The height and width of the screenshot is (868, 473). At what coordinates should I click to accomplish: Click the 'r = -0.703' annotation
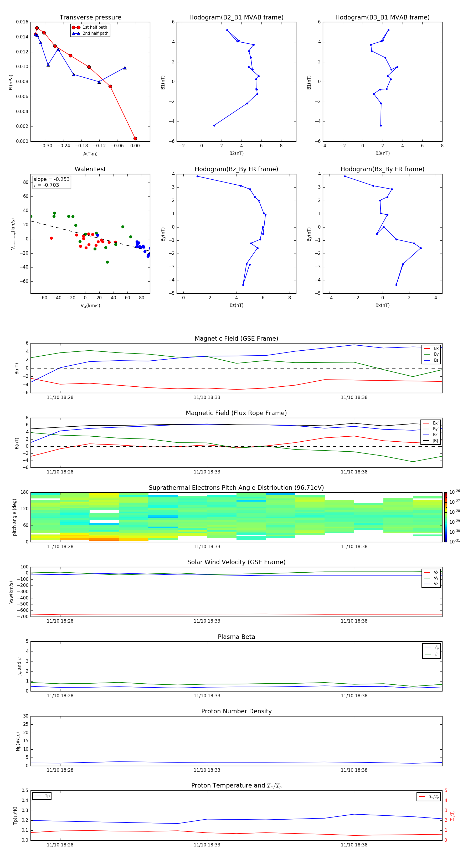coord(47,185)
